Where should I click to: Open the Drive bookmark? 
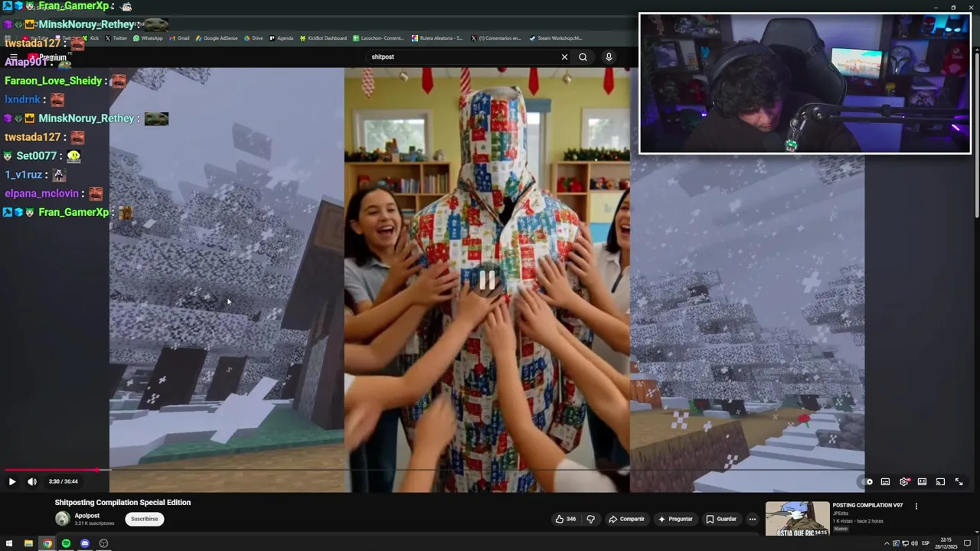(253, 38)
